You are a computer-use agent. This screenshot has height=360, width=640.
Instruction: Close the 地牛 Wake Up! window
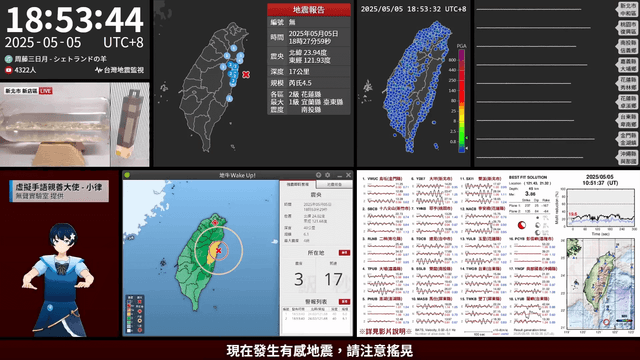point(348,175)
